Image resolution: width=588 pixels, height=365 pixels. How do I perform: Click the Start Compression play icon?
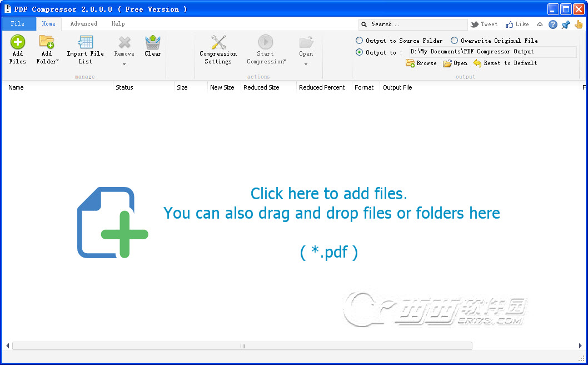(266, 42)
